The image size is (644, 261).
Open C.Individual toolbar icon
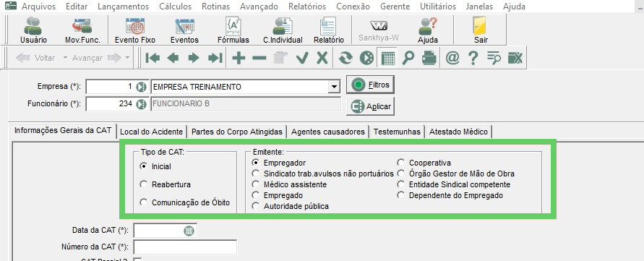click(283, 30)
